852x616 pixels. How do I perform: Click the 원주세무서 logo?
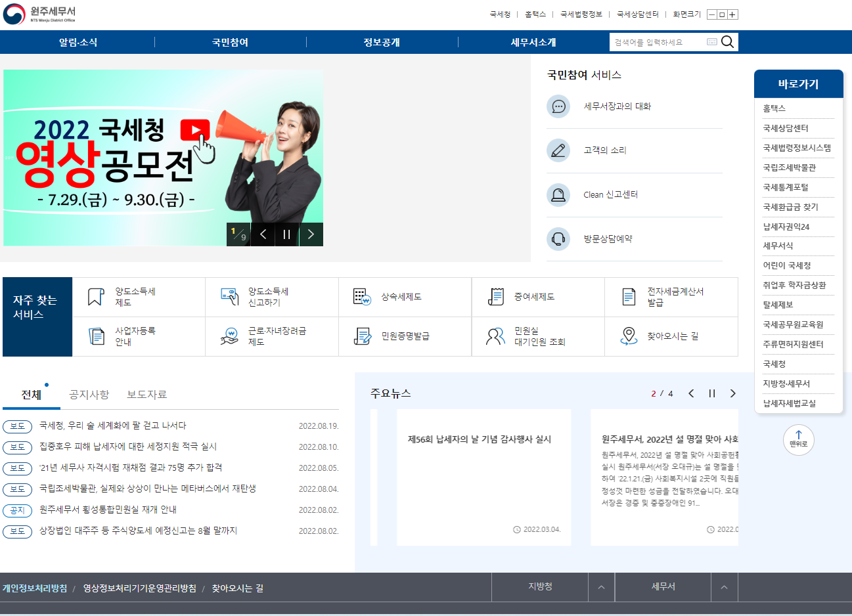pos(39,14)
